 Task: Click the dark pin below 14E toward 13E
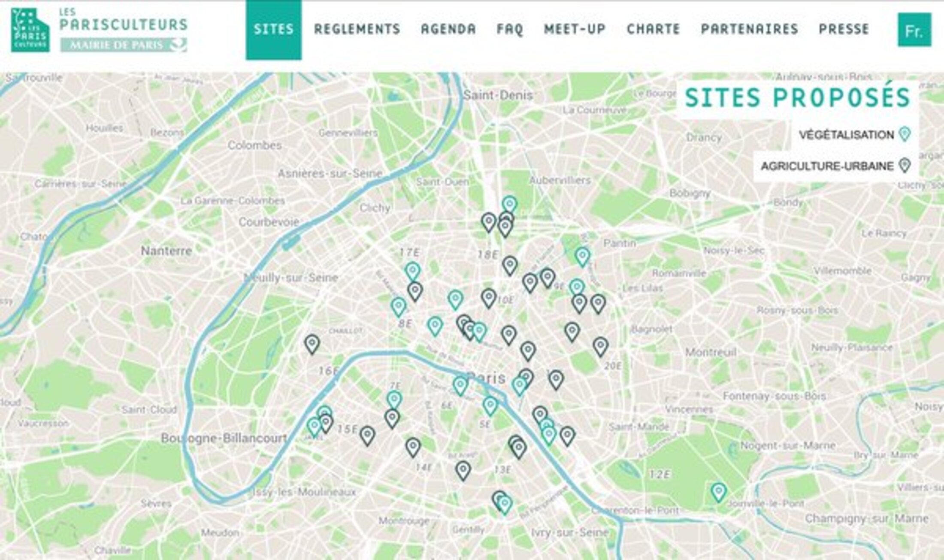click(x=463, y=471)
